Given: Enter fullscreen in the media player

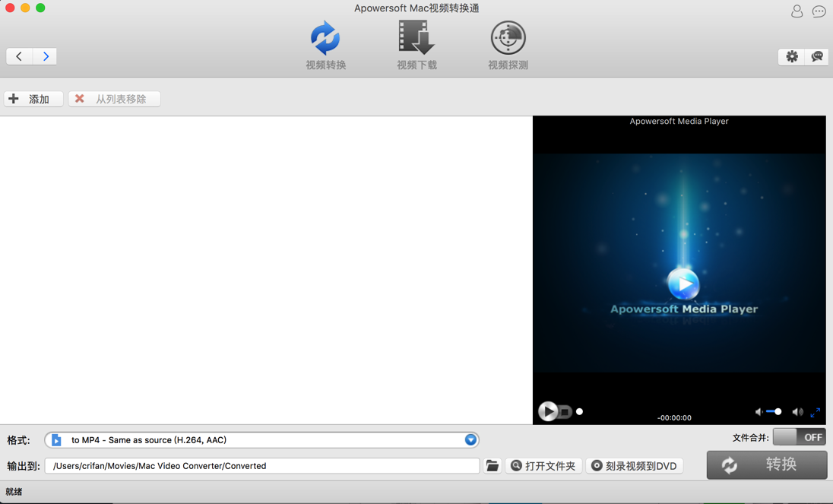Looking at the screenshot, I should (x=816, y=412).
